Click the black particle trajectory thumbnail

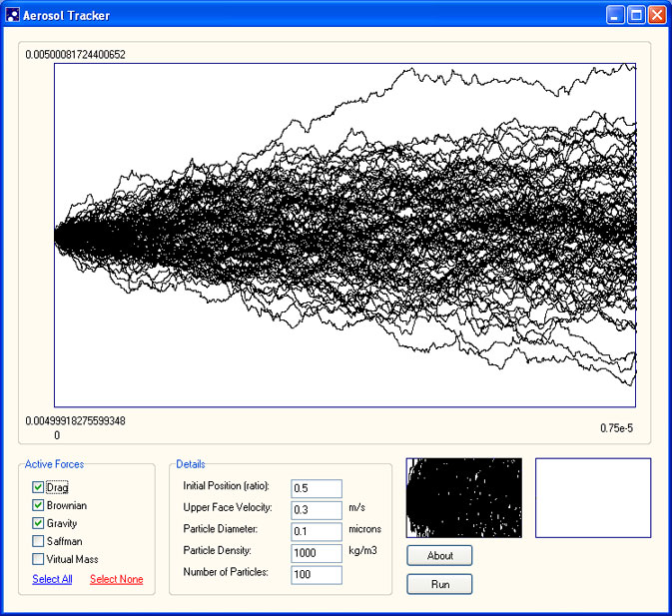[x=464, y=498]
